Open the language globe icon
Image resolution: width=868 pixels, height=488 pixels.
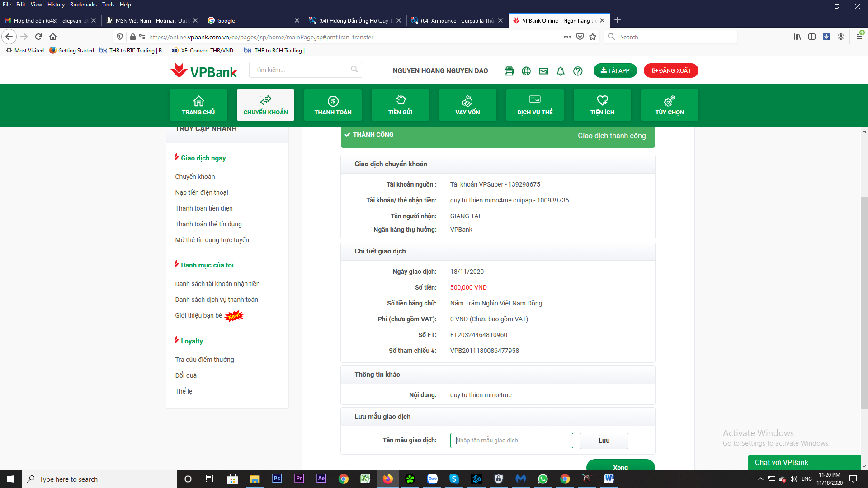click(526, 71)
